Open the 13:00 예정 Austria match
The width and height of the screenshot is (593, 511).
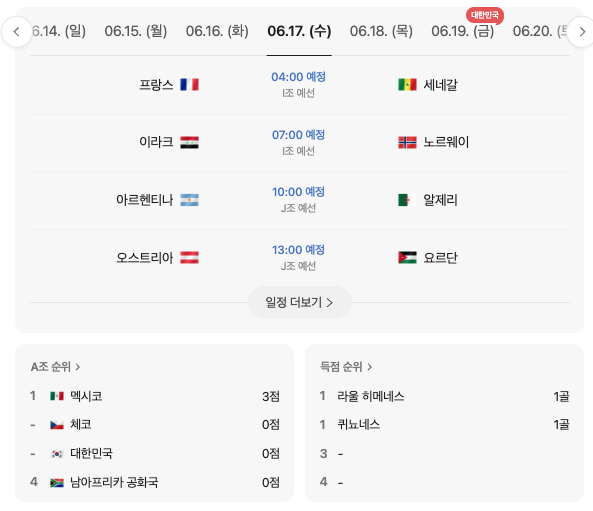point(299,258)
